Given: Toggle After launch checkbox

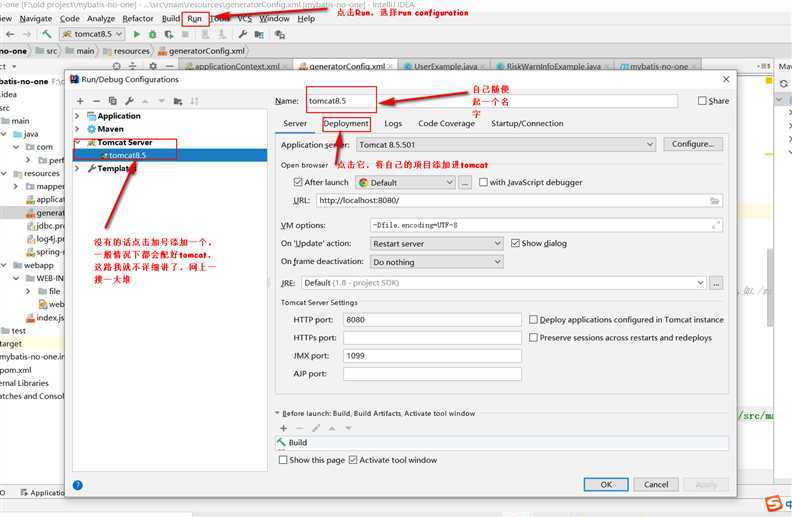Looking at the screenshot, I should pos(298,182).
